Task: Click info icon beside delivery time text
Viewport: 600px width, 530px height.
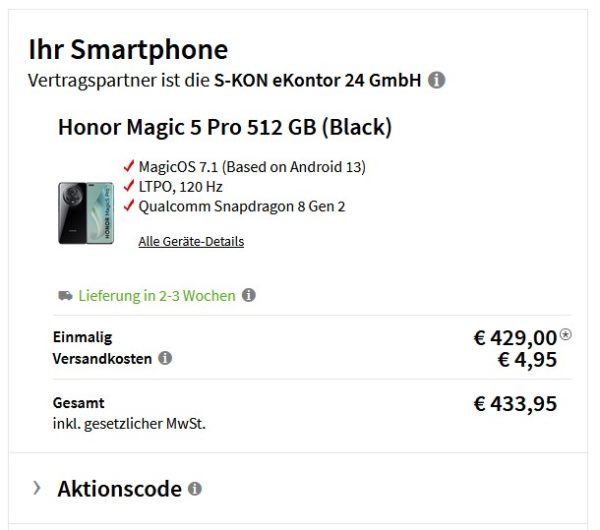Action: pos(248,295)
